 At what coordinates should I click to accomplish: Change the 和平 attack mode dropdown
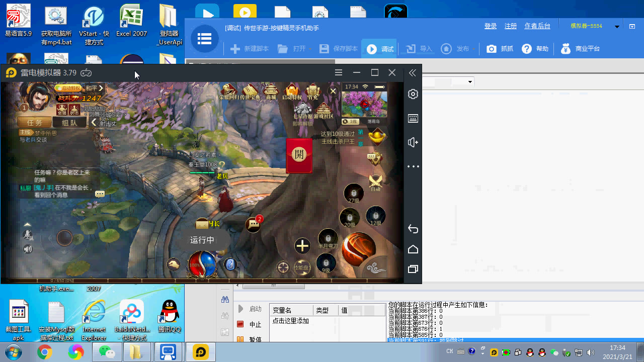pyautogui.click(x=93, y=88)
